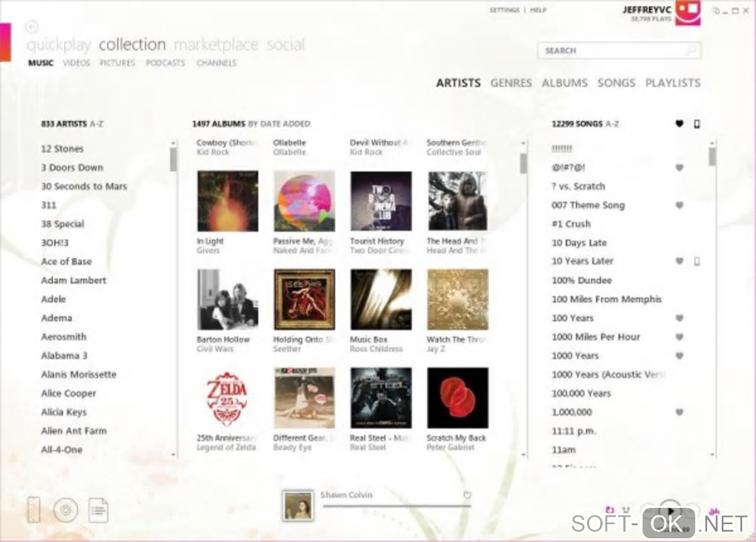Switch view to GENRES
The height and width of the screenshot is (542, 756).
(511, 83)
